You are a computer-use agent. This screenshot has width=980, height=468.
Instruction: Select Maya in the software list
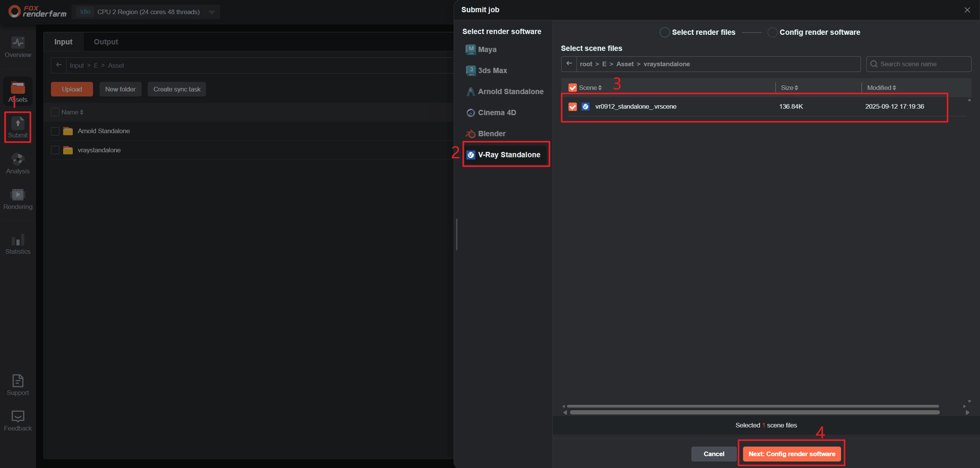(487, 49)
